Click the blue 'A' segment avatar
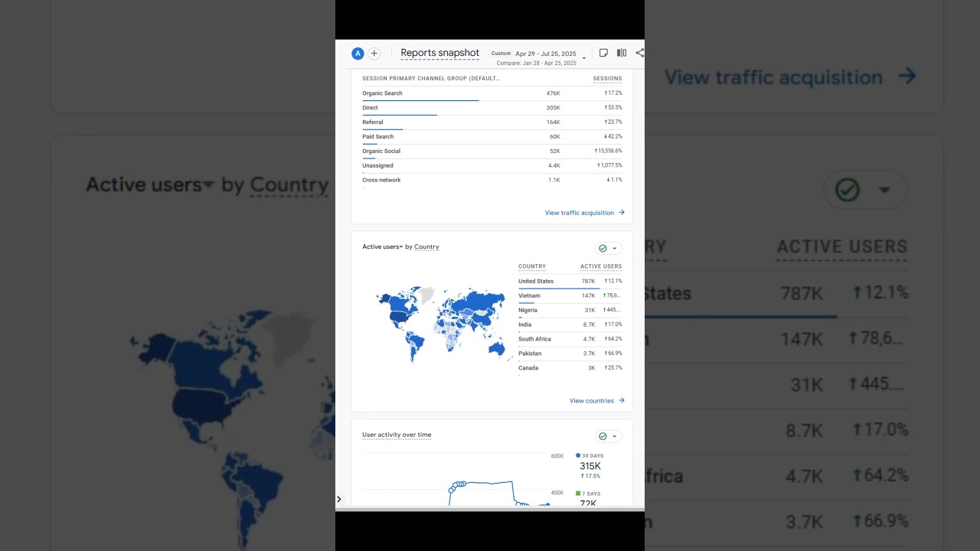 pyautogui.click(x=358, y=54)
